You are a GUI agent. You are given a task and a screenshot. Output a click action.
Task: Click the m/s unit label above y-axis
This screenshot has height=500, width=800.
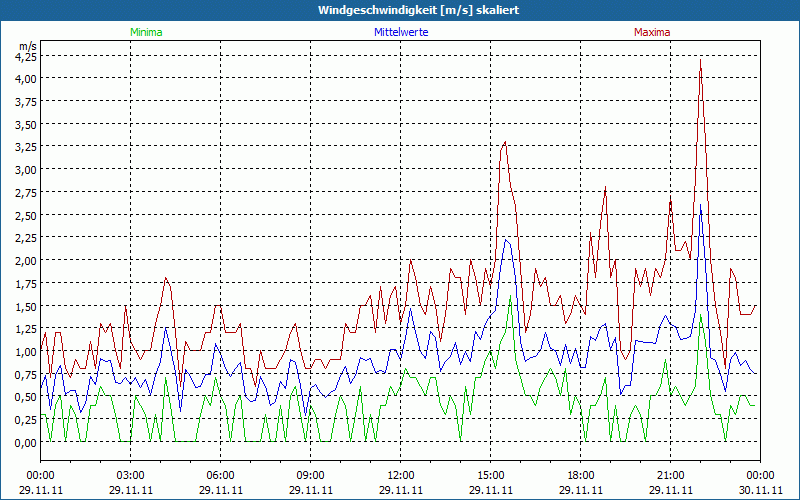click(28, 46)
